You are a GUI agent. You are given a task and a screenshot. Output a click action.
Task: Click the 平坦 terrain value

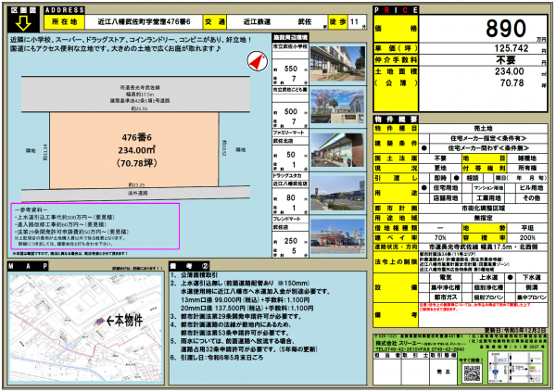pyautogui.click(x=527, y=228)
